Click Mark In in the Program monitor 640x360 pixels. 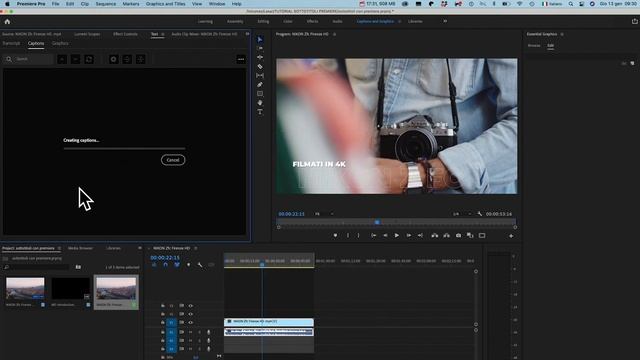348,236
